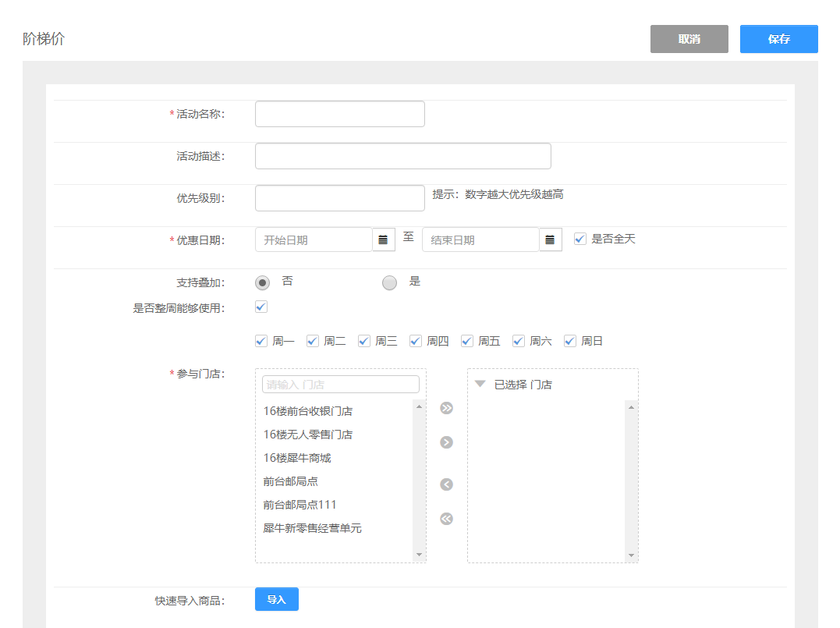This screenshot has width=840, height=628.
Task: Click the 开始日期 field
Action: [314, 239]
